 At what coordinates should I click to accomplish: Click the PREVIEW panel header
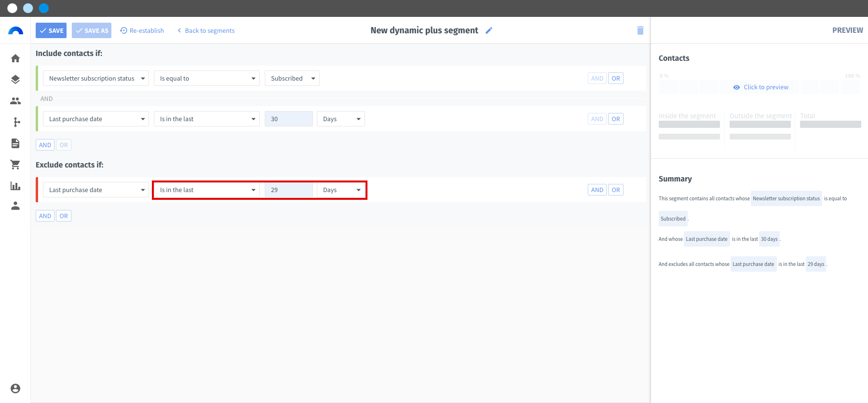(847, 30)
